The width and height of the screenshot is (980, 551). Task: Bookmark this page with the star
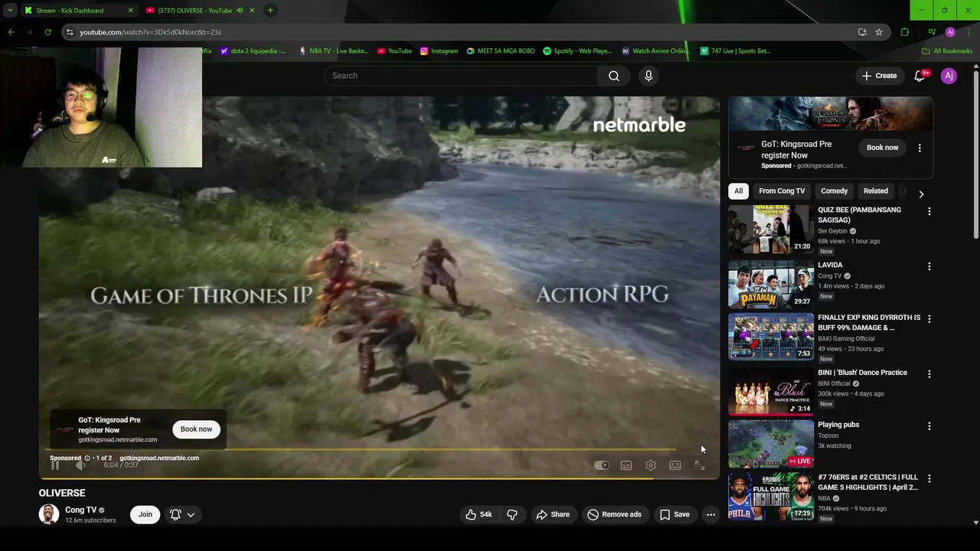(x=879, y=32)
